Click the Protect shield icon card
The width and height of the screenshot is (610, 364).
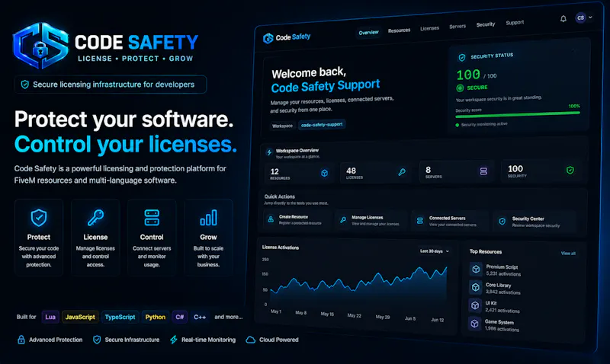pyautogui.click(x=39, y=238)
